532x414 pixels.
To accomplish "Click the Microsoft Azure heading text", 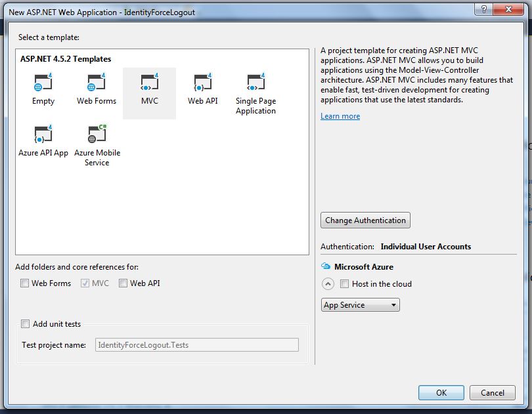I will [364, 267].
